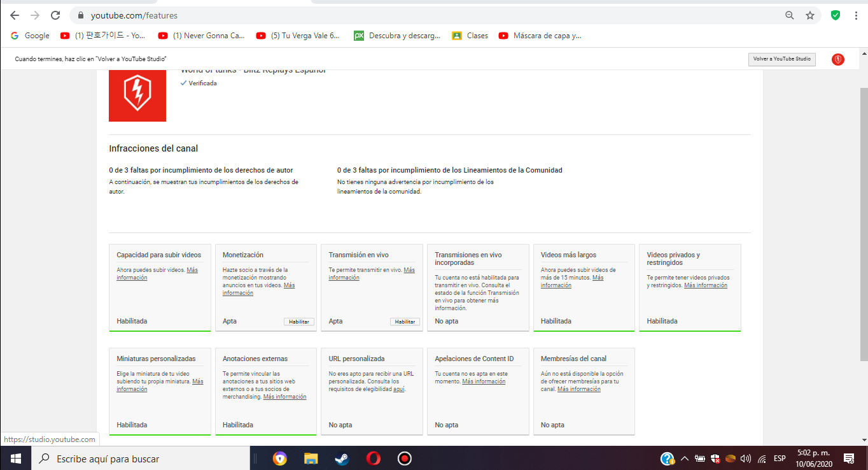Open the Clases bookmarks folder
This screenshot has width=868, height=470.
[x=470, y=36]
